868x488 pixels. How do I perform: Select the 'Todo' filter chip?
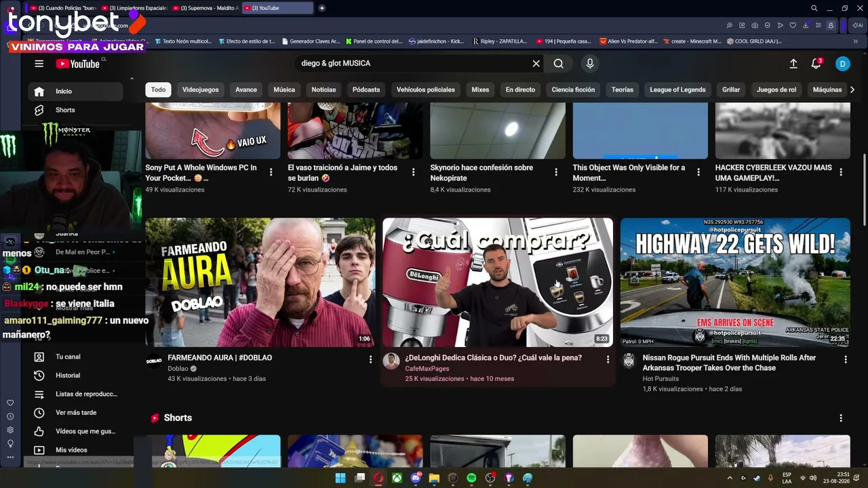pyautogui.click(x=158, y=89)
